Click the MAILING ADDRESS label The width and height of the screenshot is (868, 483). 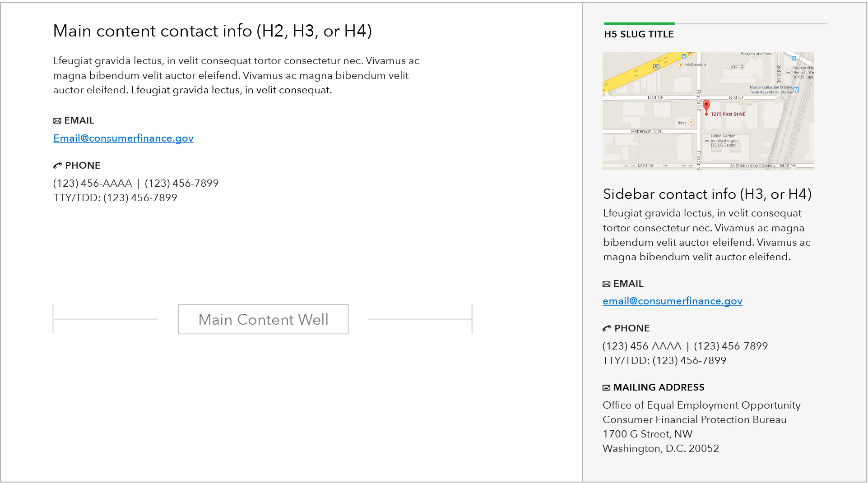pyautogui.click(x=659, y=387)
